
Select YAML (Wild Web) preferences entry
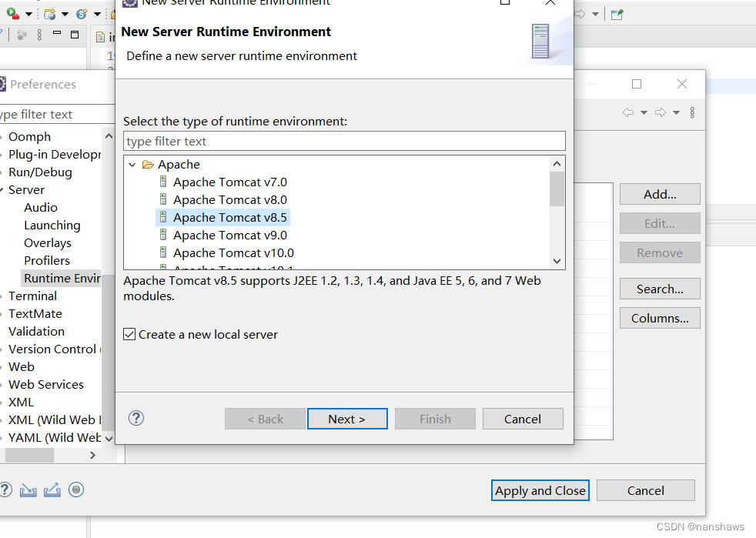[x=54, y=438]
